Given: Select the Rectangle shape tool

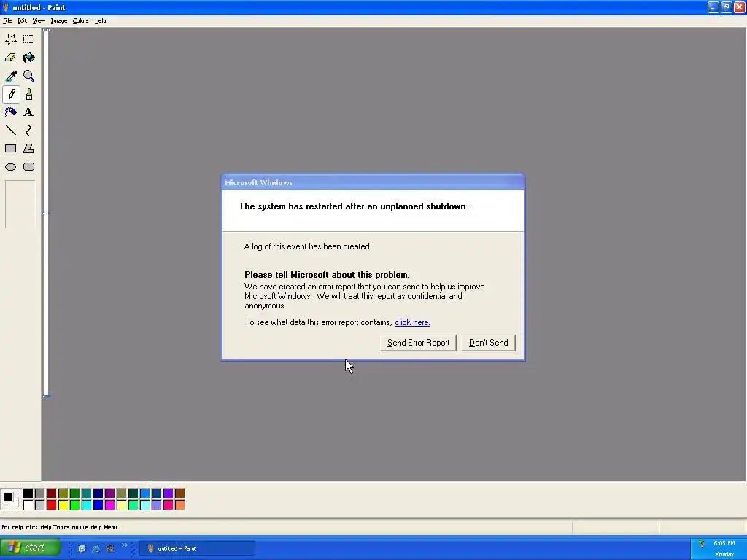Looking at the screenshot, I should click(x=10, y=149).
